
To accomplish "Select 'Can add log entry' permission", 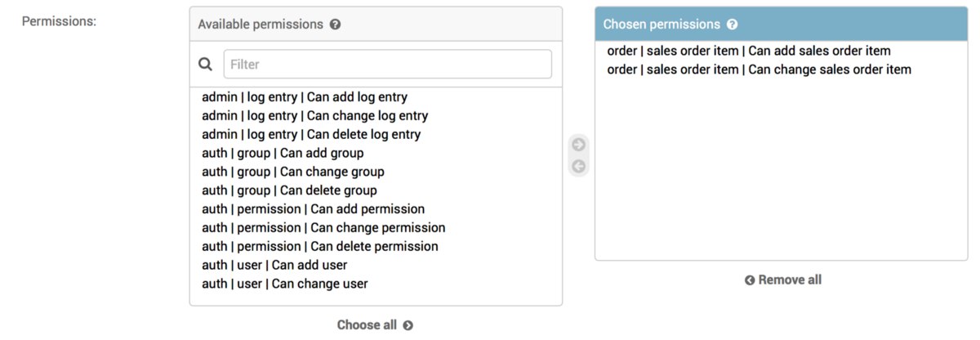I will coord(305,97).
